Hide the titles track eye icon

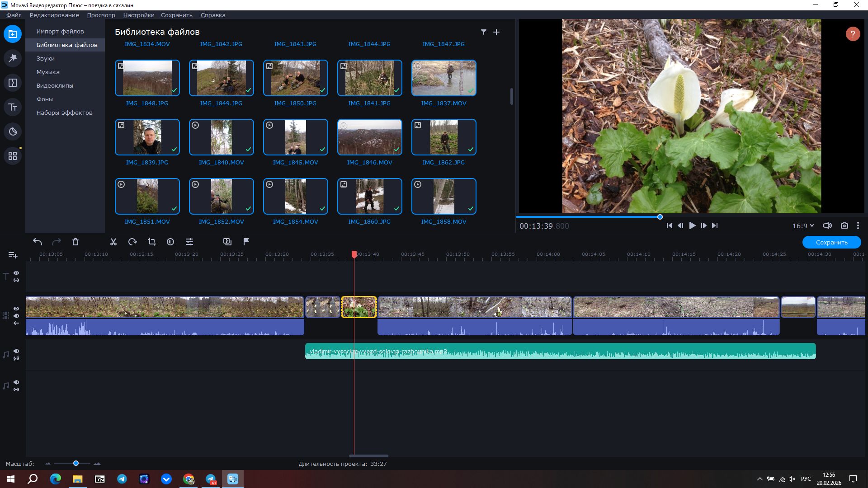(16, 273)
